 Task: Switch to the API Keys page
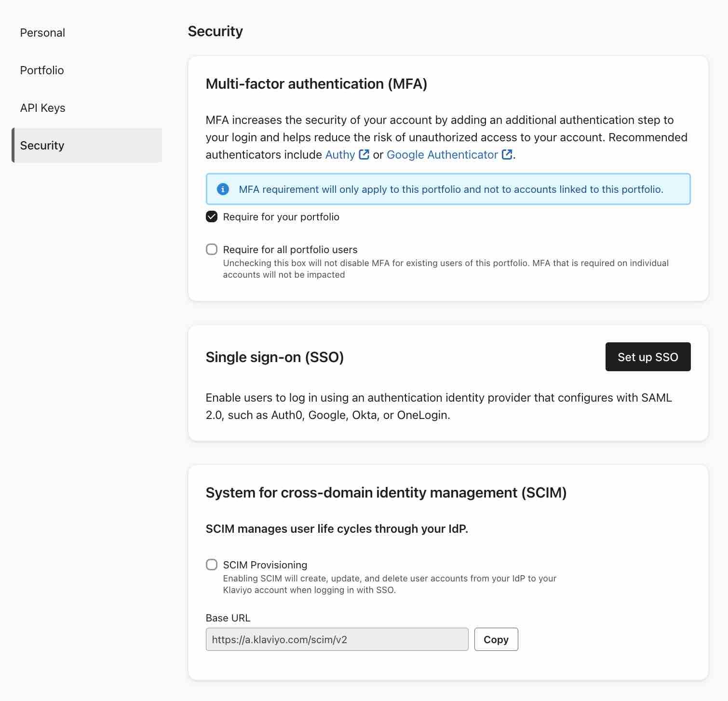(x=42, y=108)
